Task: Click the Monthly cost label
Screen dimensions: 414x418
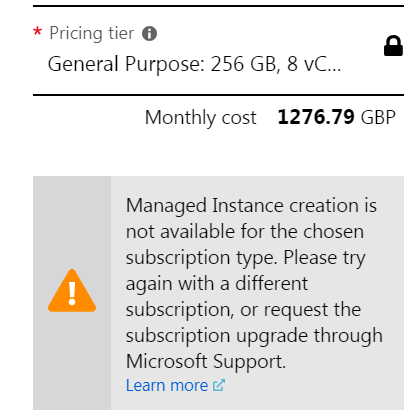Action: (x=201, y=118)
